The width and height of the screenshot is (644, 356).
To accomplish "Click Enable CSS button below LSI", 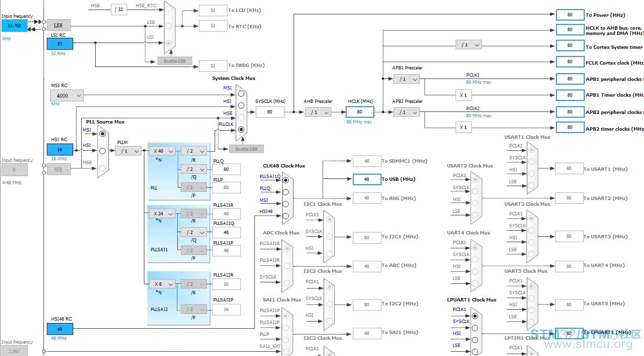I will click(x=175, y=61).
